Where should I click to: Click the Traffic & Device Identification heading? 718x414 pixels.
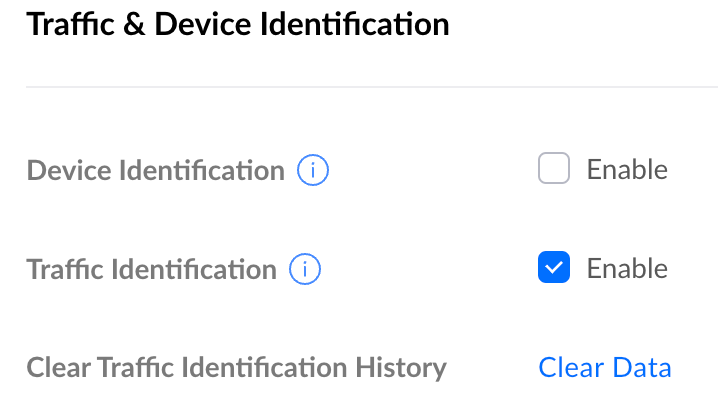[238, 24]
